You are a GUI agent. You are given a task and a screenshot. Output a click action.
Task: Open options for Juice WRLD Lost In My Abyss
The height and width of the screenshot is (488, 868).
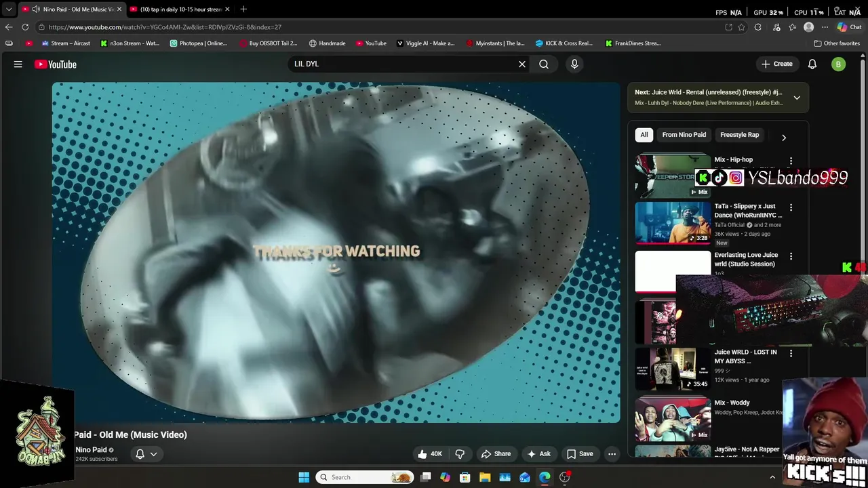(791, 353)
